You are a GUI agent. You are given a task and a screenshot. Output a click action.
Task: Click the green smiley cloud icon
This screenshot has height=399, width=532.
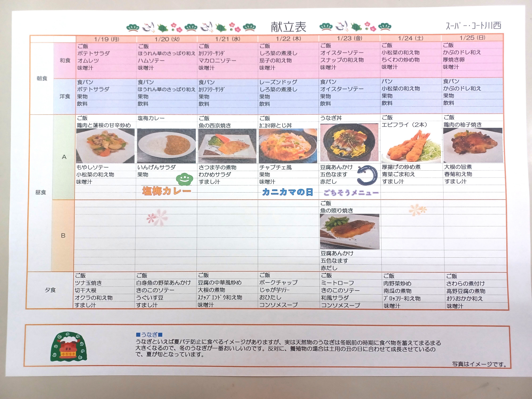pyautogui.click(x=185, y=179)
